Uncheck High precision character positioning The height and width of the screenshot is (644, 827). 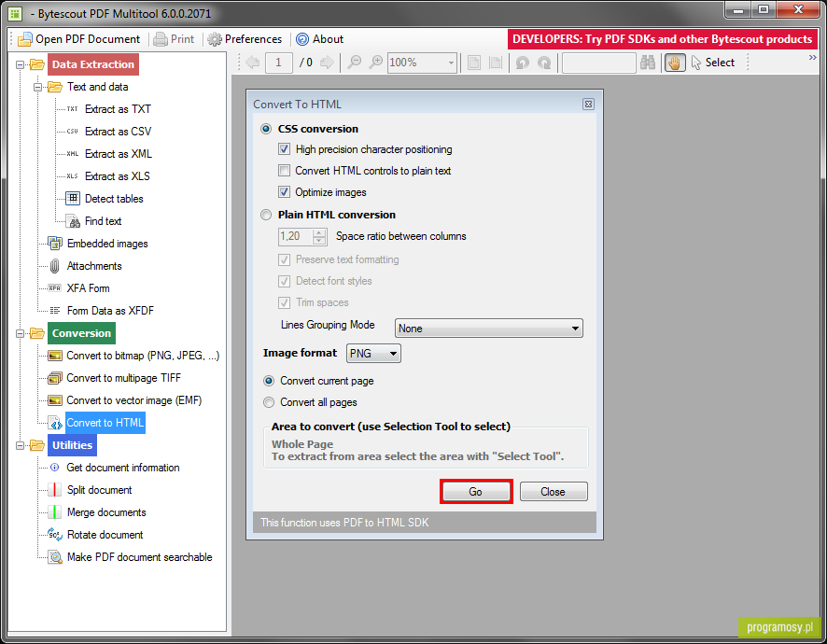[285, 149]
